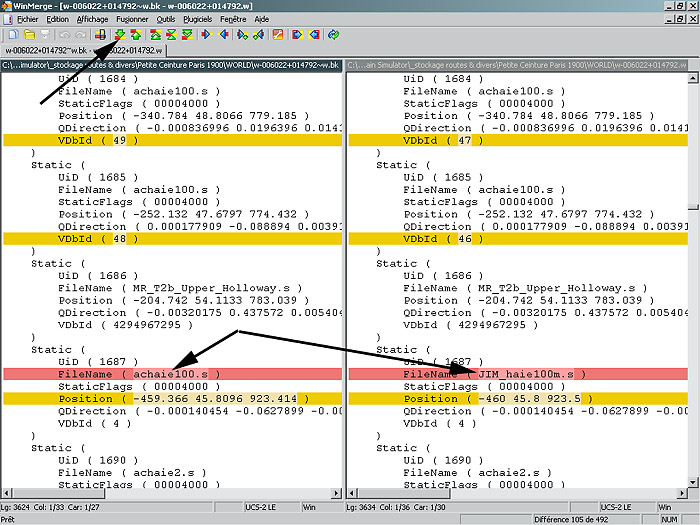Click left pane horizontal scrollbar thumb
700x525 pixels.
(x=58, y=493)
